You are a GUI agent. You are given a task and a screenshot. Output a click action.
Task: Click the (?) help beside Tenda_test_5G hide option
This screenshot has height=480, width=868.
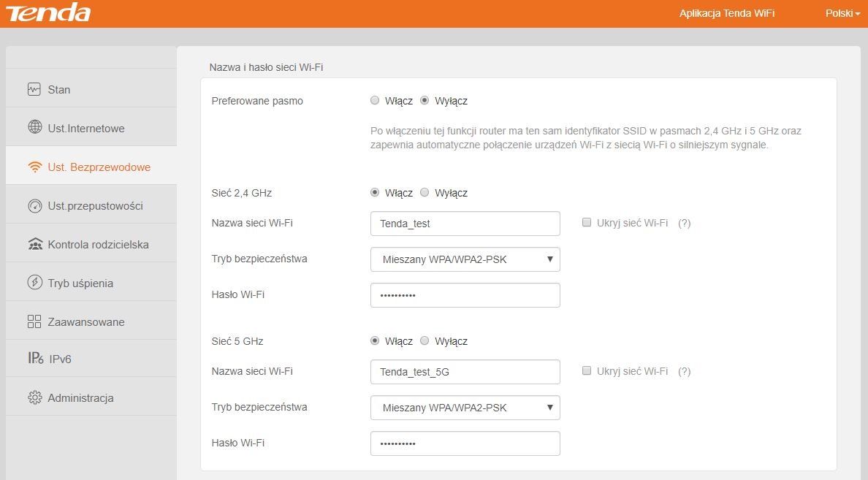[684, 371]
